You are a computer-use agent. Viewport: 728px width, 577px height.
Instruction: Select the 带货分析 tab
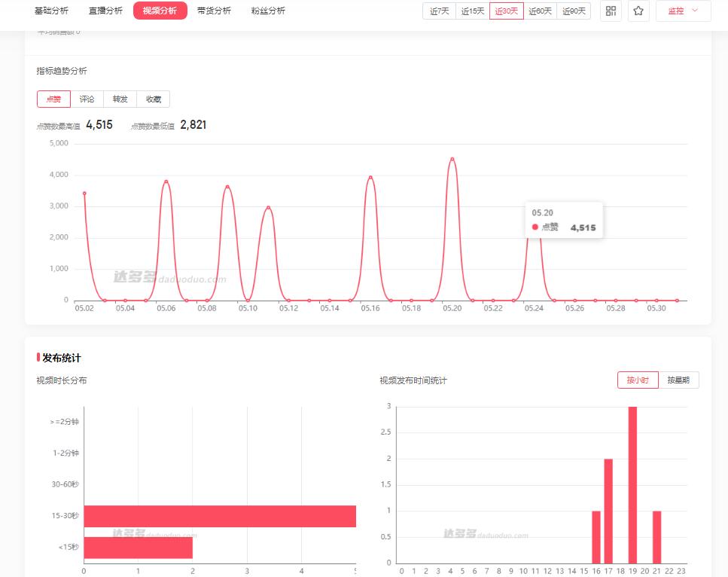click(x=214, y=11)
